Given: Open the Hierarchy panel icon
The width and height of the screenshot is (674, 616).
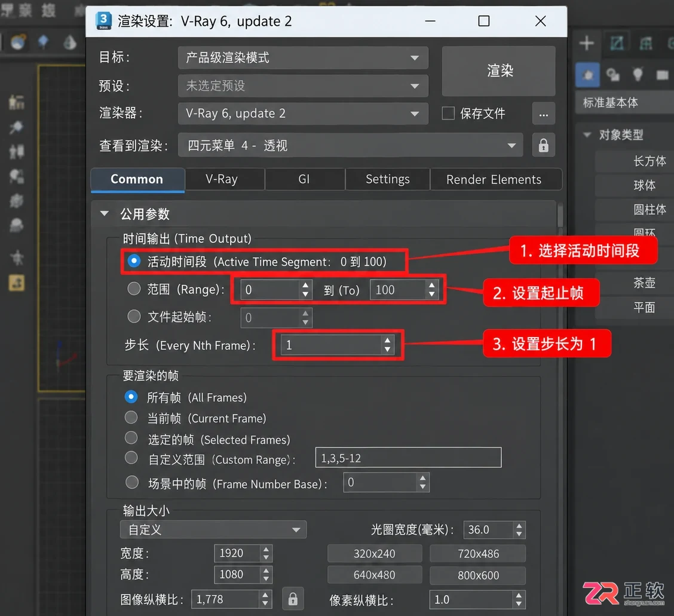Looking at the screenshot, I should [x=646, y=43].
